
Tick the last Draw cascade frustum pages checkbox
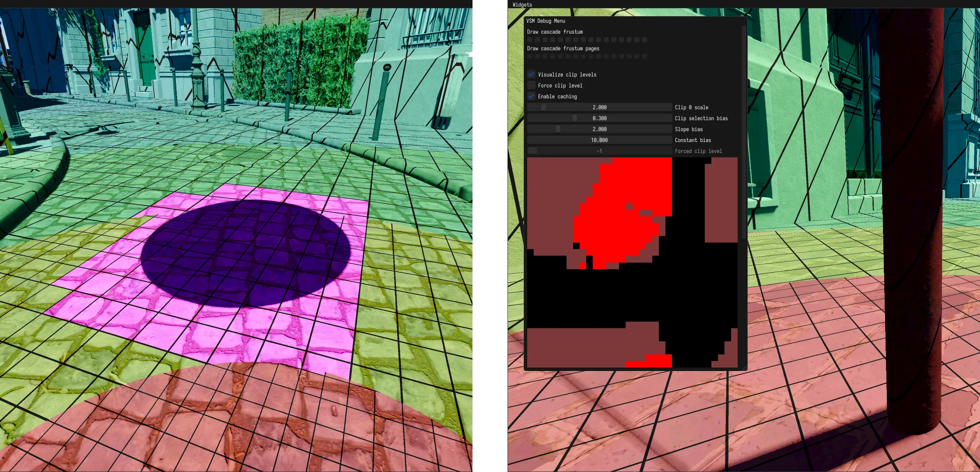click(x=644, y=56)
